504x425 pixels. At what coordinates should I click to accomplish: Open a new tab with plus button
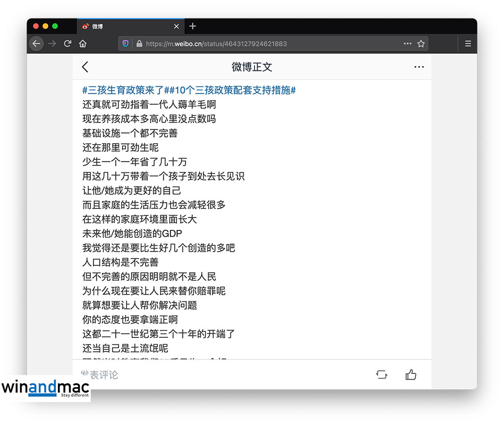pyautogui.click(x=193, y=26)
